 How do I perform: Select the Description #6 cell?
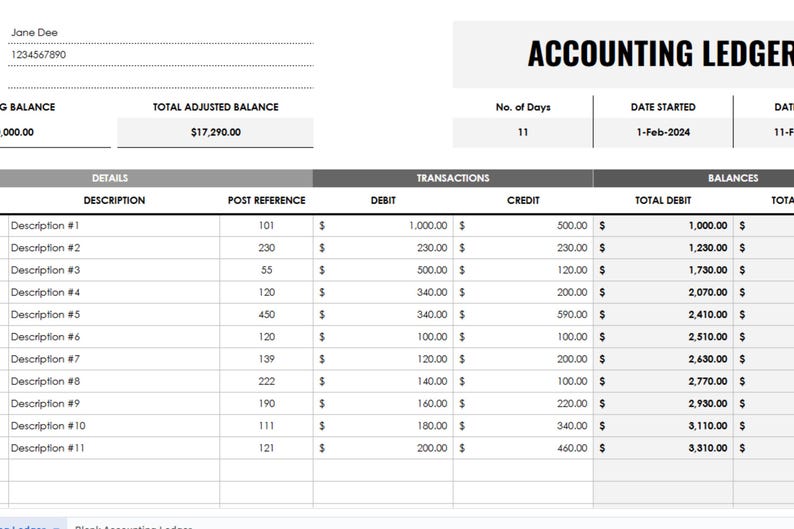[x=114, y=337]
